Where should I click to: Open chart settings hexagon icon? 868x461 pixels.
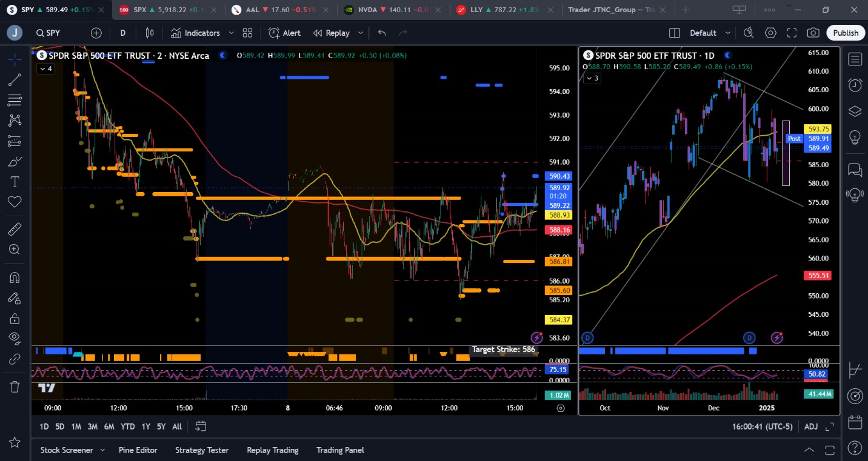[770, 33]
